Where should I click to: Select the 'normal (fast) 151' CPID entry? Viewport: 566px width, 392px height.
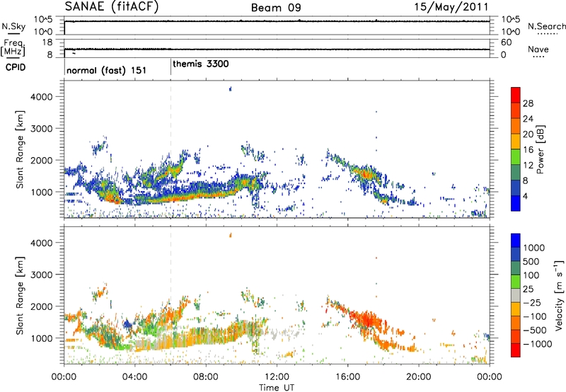[107, 70]
